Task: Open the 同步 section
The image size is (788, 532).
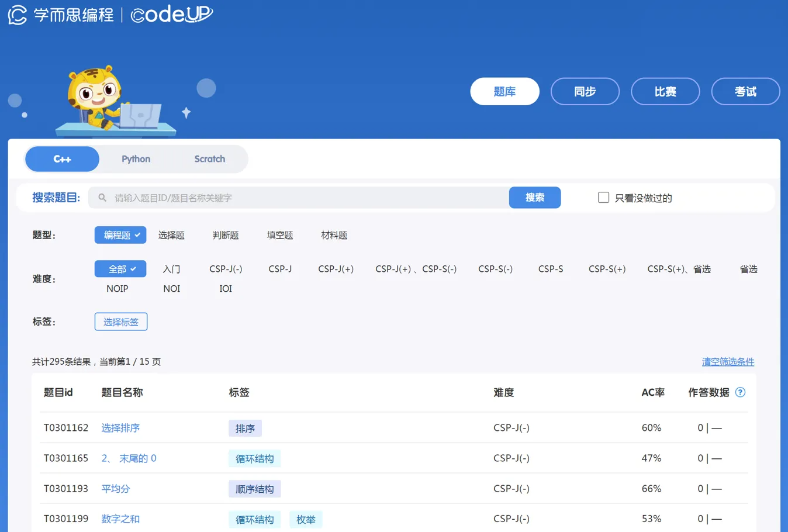Action: 585,92
